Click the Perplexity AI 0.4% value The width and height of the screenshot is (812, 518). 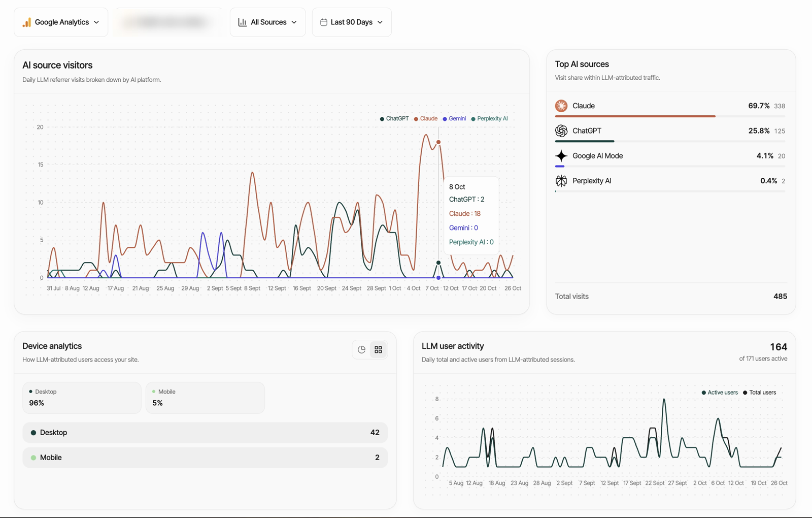click(x=768, y=180)
